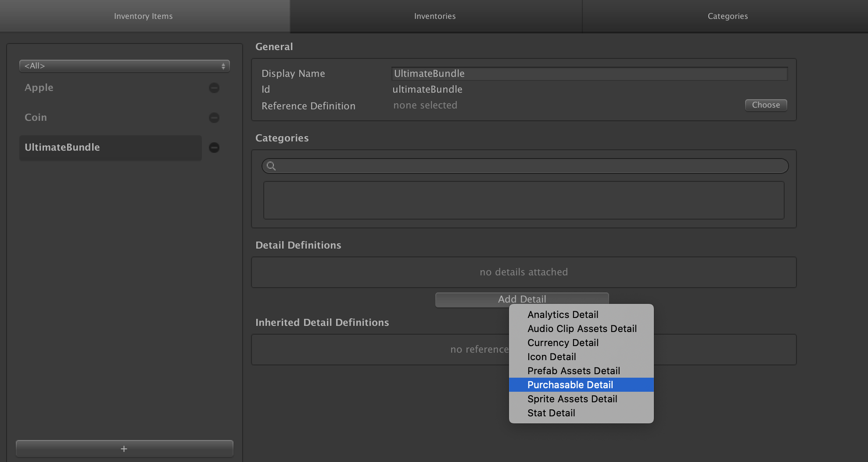Click the Display Name label
The width and height of the screenshot is (868, 462).
293,74
